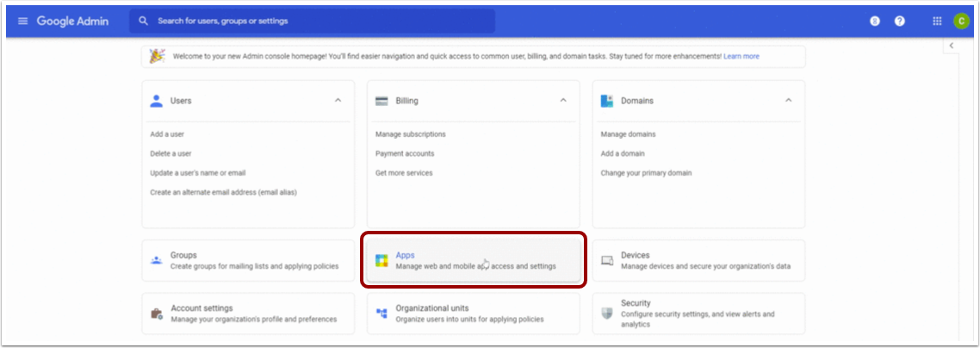Viewport: 980px width, 348px height.
Task: Open the Help question mark icon
Action: [x=899, y=22]
